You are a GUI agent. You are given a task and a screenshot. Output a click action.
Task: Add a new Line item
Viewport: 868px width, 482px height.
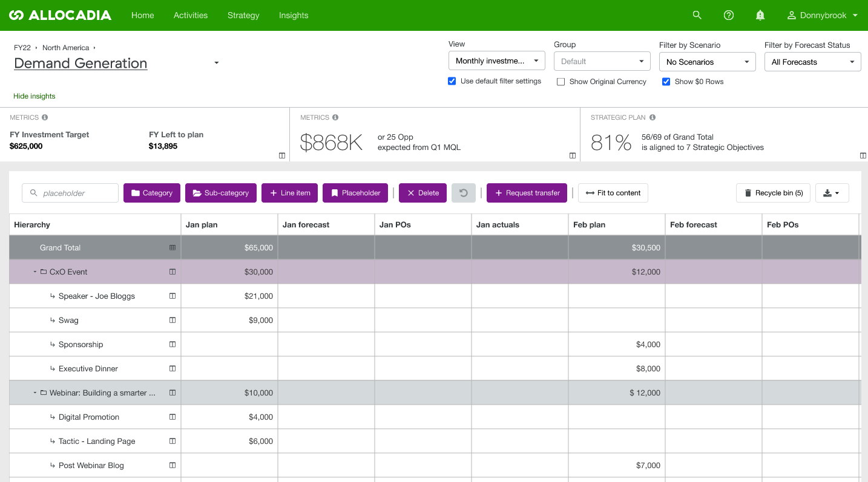pos(289,193)
